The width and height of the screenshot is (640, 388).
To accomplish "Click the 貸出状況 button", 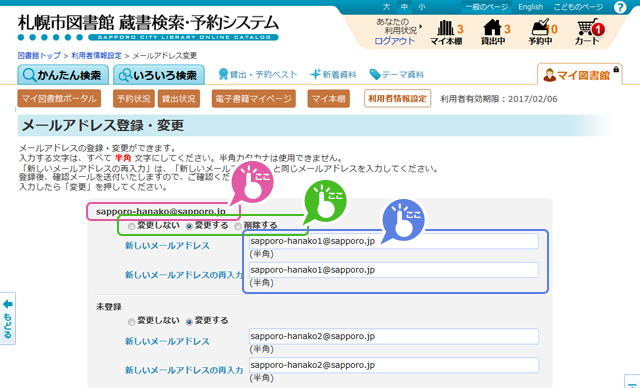I will tap(179, 99).
